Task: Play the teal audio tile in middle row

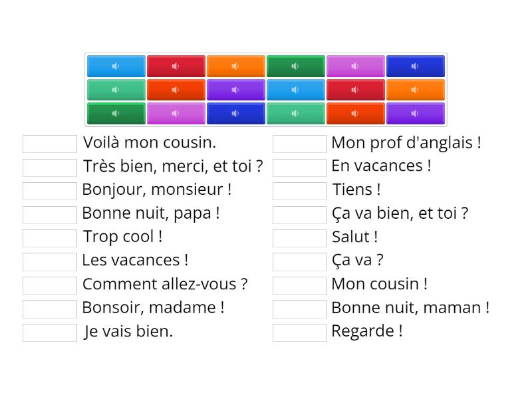Action: pos(116,90)
